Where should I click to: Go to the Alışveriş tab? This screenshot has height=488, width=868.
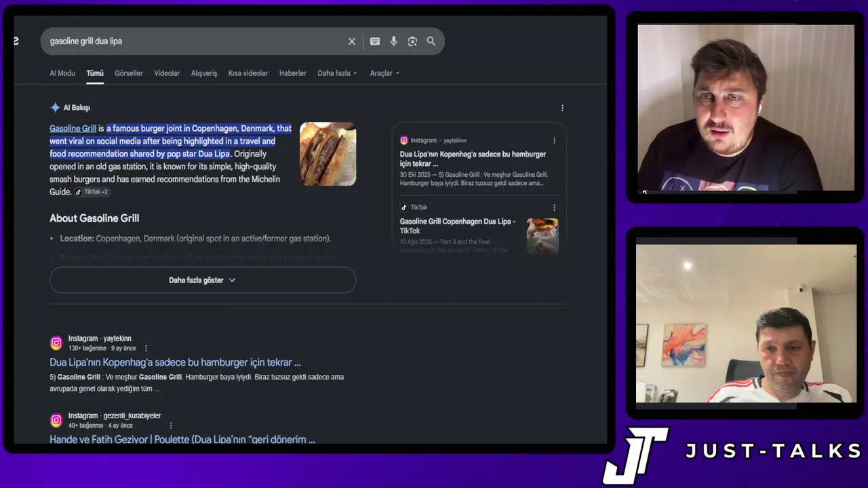[x=204, y=73]
